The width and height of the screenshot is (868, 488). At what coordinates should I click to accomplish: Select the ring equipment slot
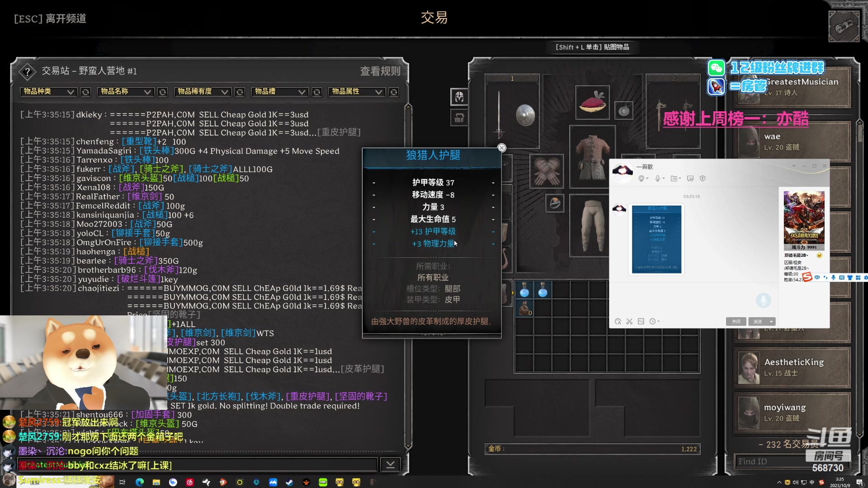[555, 203]
